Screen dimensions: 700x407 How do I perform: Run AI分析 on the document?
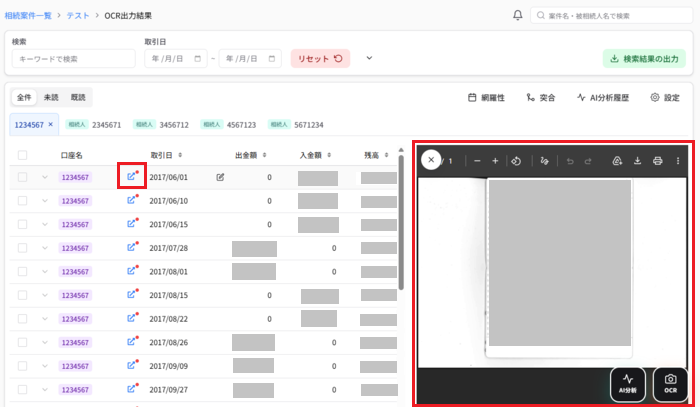628,384
